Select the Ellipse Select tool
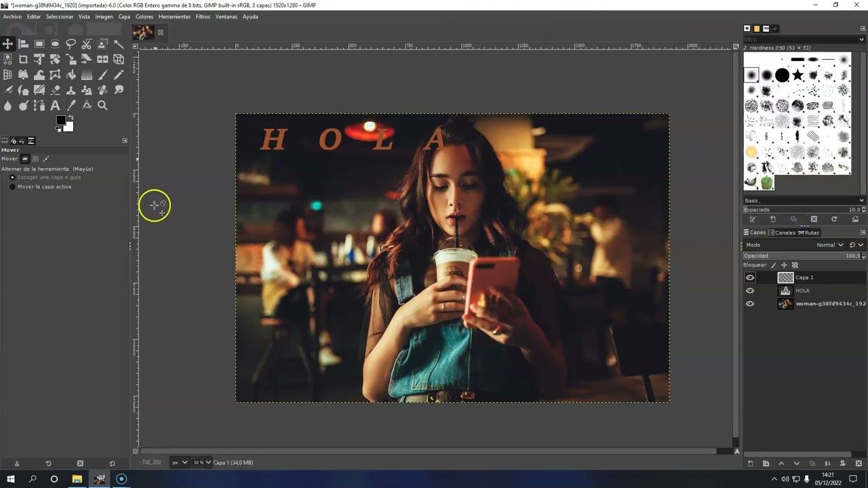 point(55,44)
